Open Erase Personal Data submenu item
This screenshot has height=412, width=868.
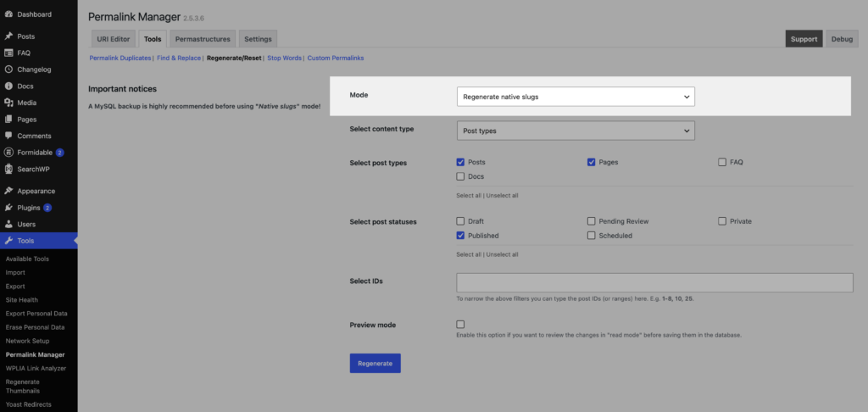[x=35, y=327]
